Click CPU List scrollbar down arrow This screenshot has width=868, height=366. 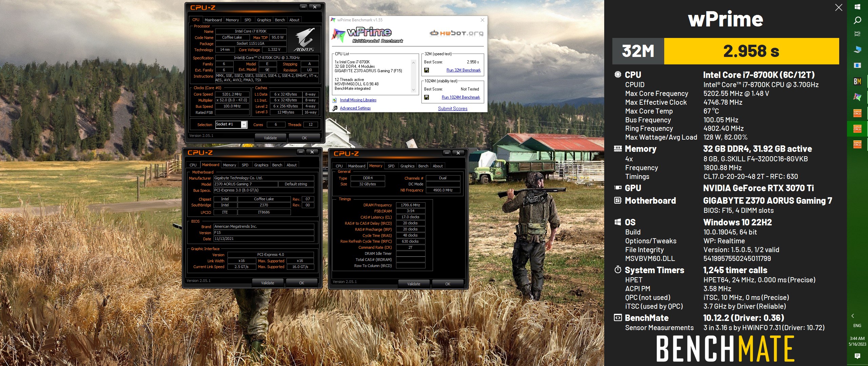click(x=413, y=90)
